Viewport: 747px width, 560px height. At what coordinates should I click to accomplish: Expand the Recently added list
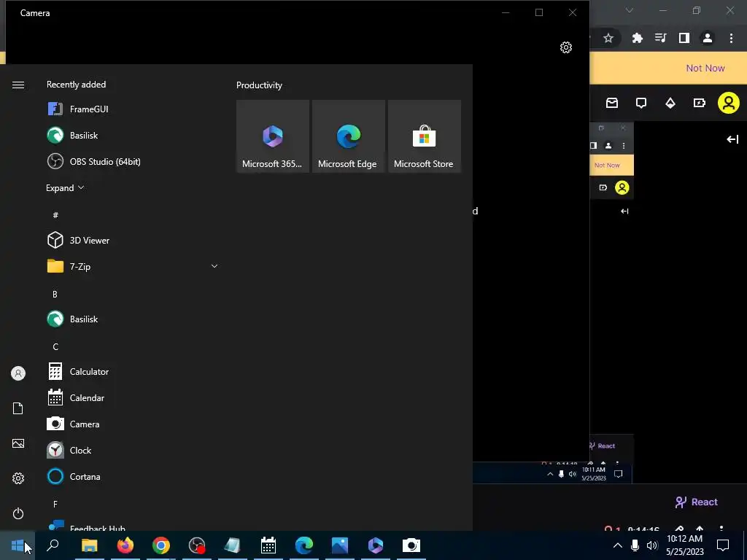coord(65,187)
